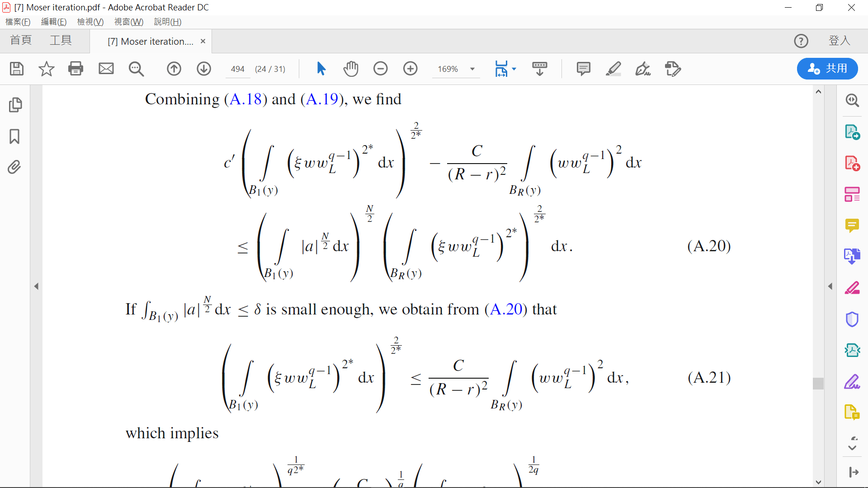Follow the (A.18) reference link
The height and width of the screenshot is (488, 868).
(246, 99)
